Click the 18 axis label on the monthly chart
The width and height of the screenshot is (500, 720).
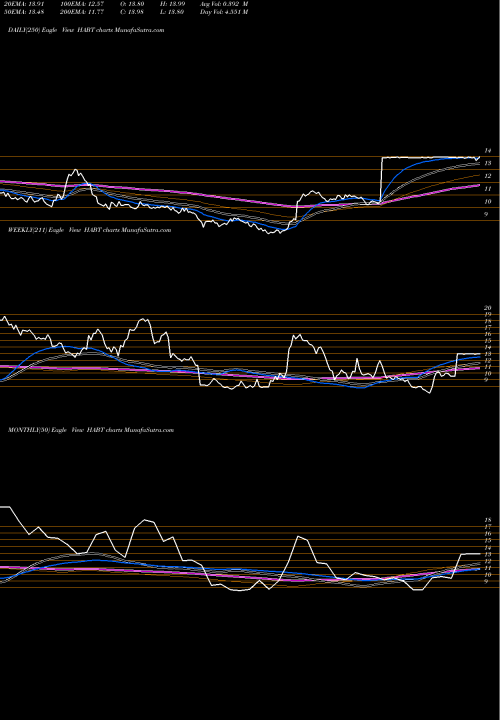488,520
